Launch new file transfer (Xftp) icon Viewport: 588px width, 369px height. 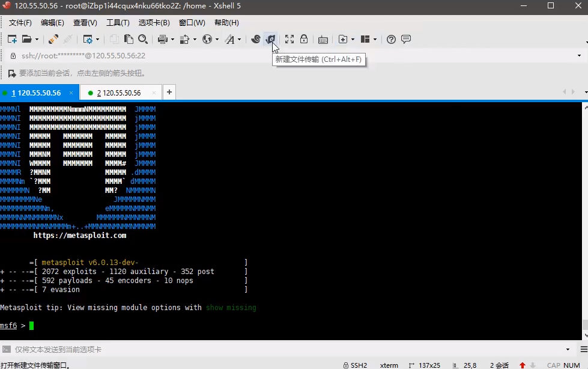[270, 39]
